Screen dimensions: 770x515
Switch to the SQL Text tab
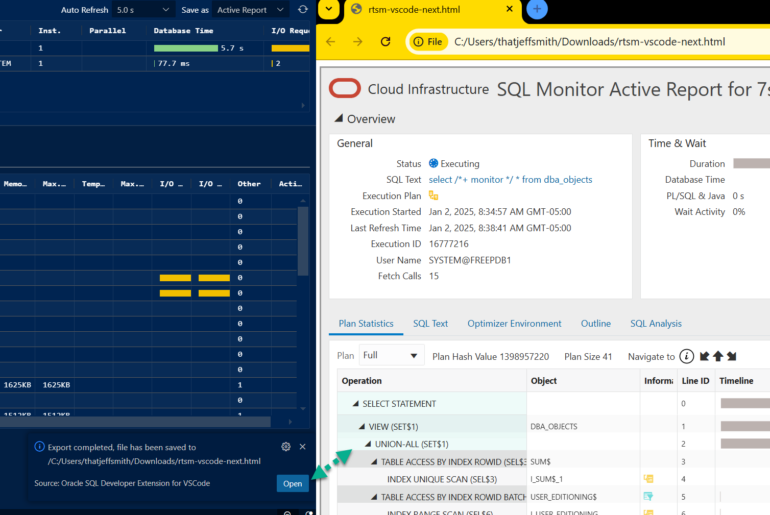tap(430, 324)
